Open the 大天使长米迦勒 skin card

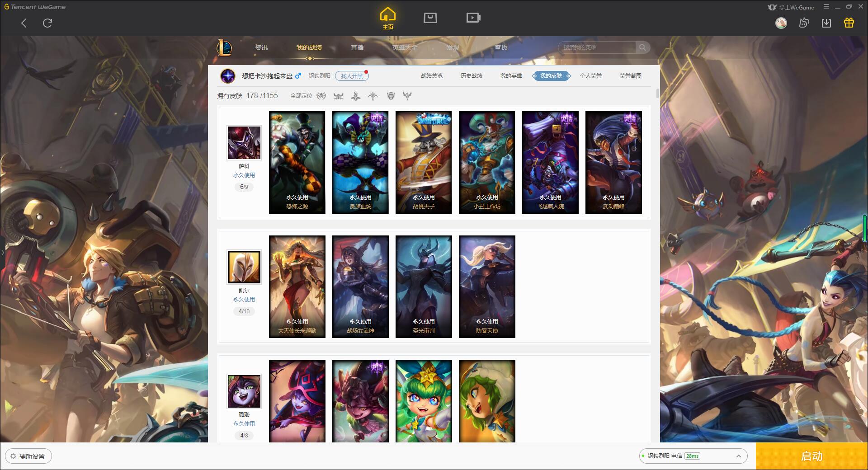click(297, 287)
